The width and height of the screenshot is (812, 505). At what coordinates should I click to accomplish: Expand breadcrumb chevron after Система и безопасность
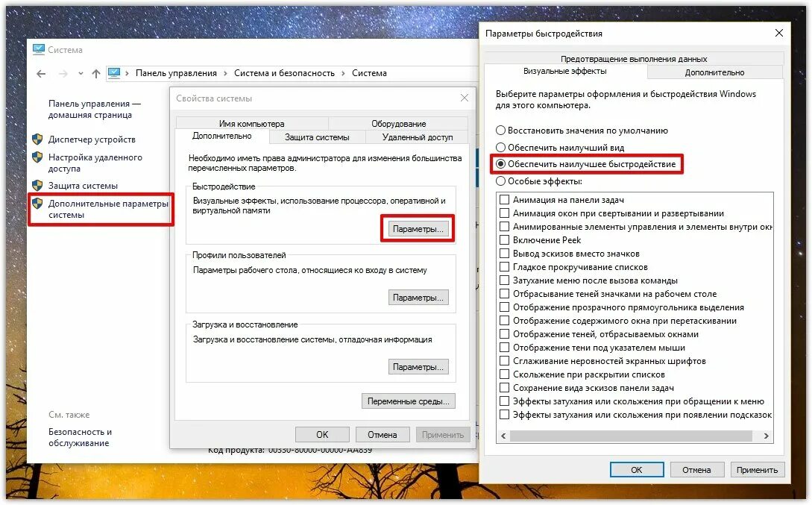pos(343,73)
